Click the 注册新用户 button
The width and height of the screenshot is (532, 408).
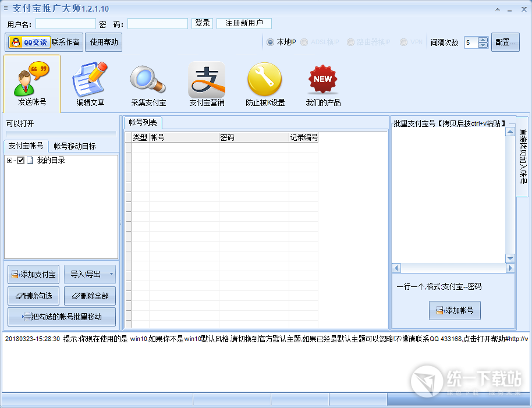[244, 23]
